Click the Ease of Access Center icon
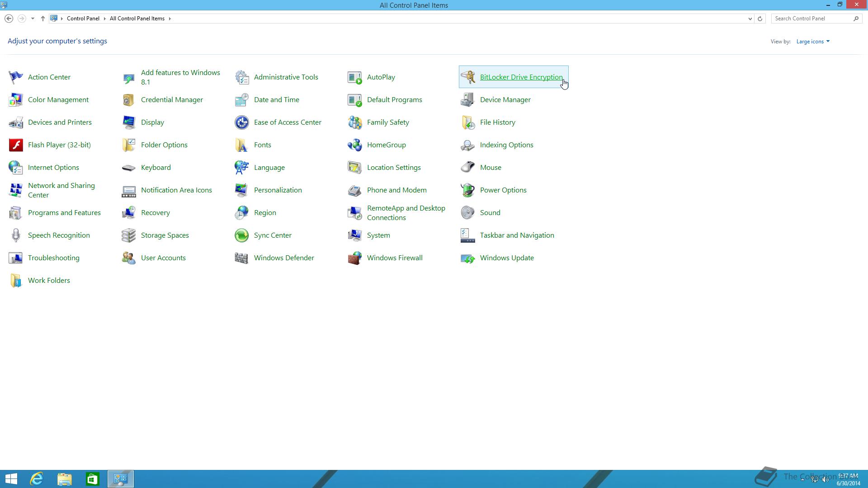The height and width of the screenshot is (488, 868). [x=242, y=122]
